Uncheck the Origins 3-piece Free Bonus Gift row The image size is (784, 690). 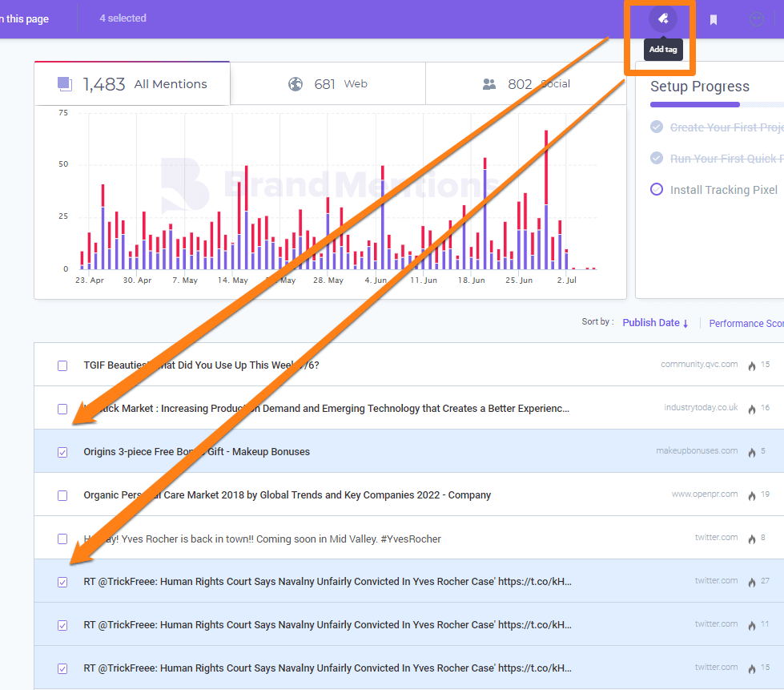(62, 452)
